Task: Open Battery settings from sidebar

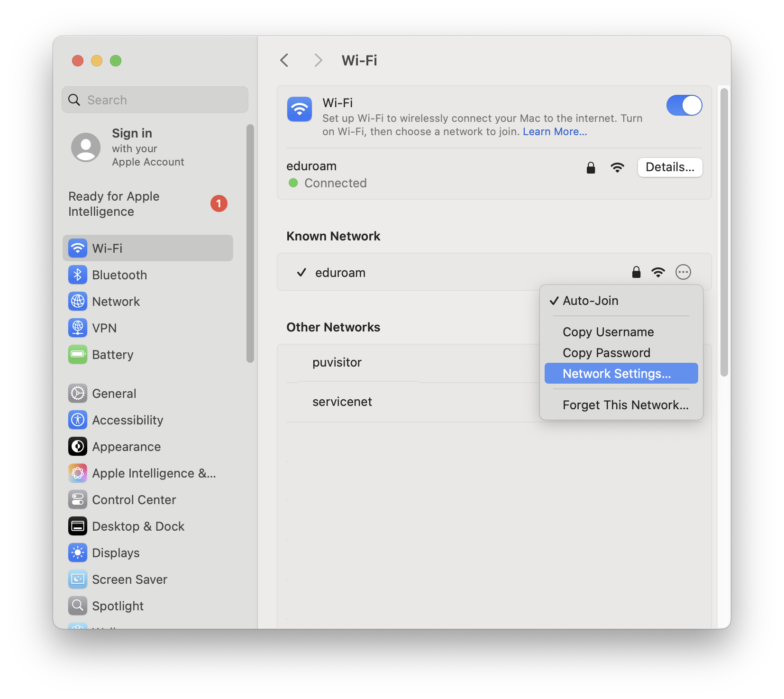Action: tap(77, 354)
